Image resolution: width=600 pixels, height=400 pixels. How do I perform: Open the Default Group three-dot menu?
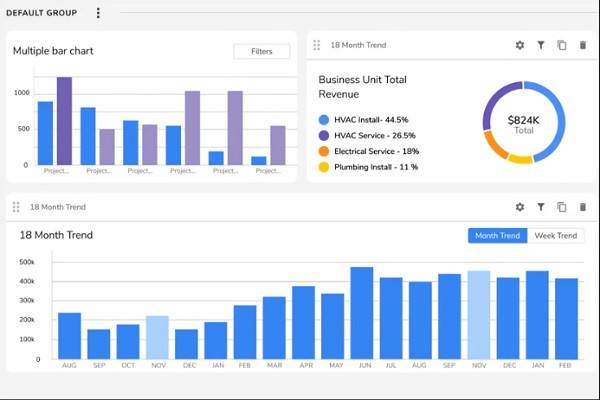[98, 13]
